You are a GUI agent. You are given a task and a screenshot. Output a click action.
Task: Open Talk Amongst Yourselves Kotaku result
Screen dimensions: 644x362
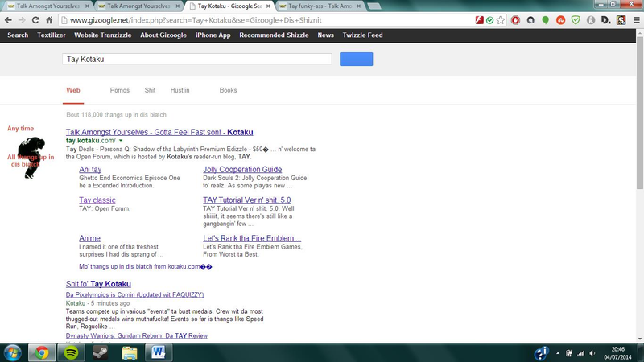click(x=159, y=132)
